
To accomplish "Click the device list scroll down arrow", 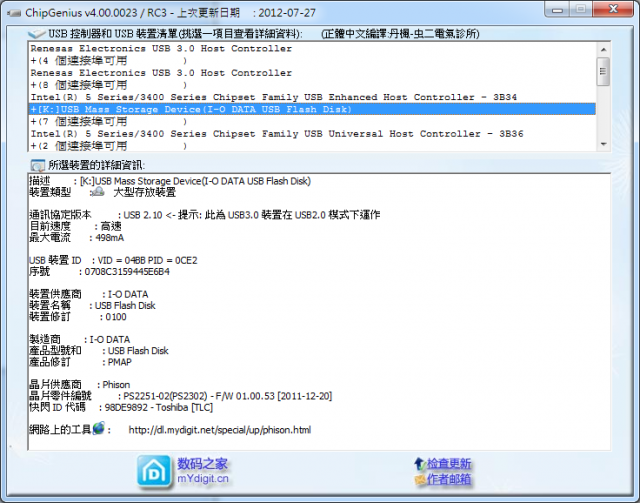I will [603, 144].
